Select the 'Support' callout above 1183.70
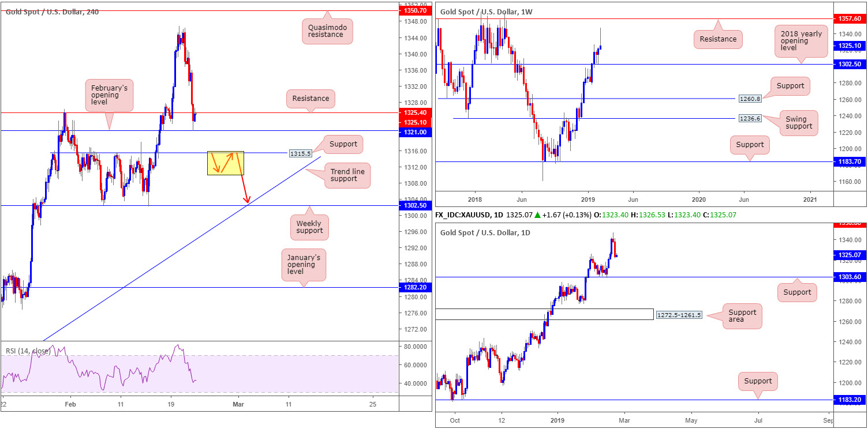868x429 pixels. [750, 145]
